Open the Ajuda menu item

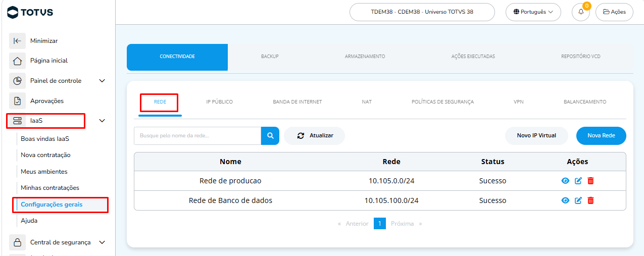click(x=29, y=221)
